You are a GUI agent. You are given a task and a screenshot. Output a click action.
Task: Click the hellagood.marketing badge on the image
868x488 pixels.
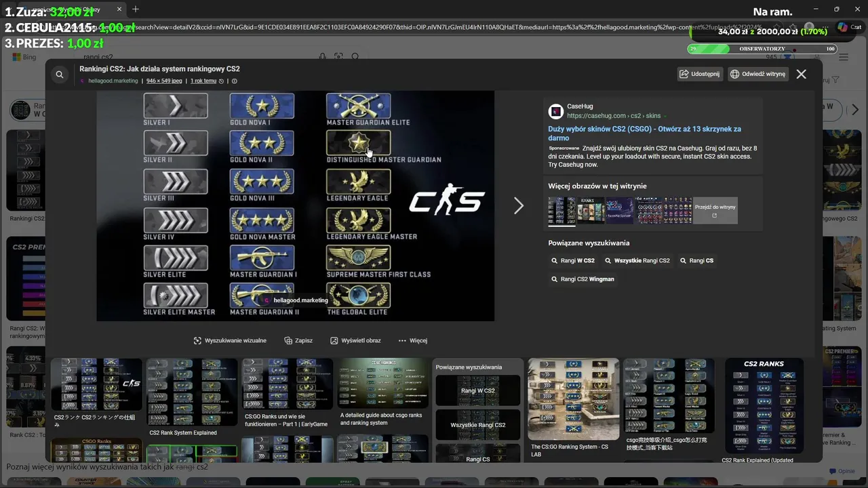click(x=296, y=300)
